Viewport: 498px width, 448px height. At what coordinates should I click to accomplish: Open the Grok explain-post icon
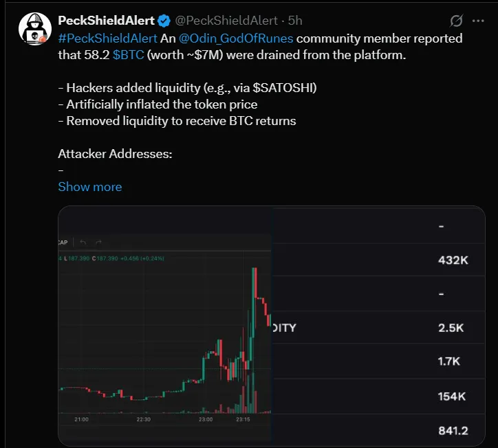click(x=456, y=21)
